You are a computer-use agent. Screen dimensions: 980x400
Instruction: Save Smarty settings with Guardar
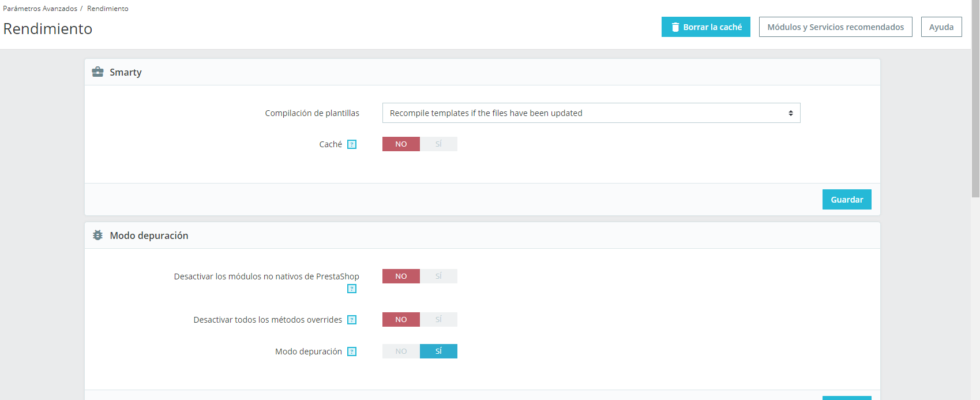click(847, 200)
